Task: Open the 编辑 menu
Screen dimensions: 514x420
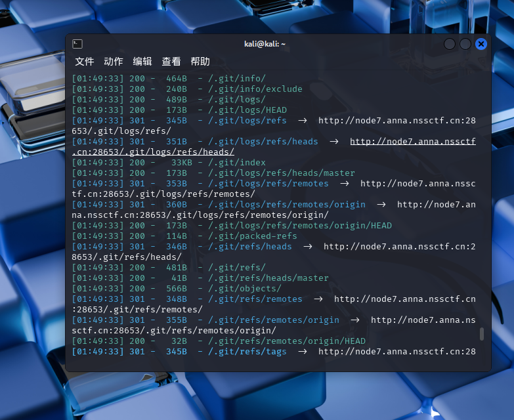Action: pos(142,62)
